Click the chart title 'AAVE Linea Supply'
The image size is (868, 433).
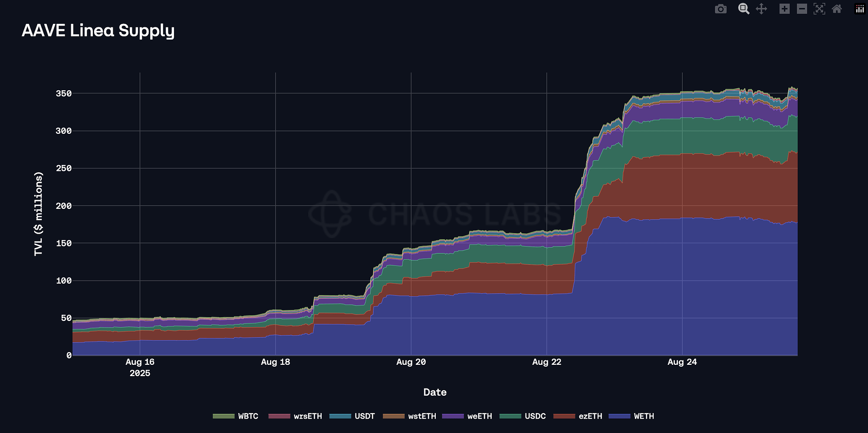98,31
